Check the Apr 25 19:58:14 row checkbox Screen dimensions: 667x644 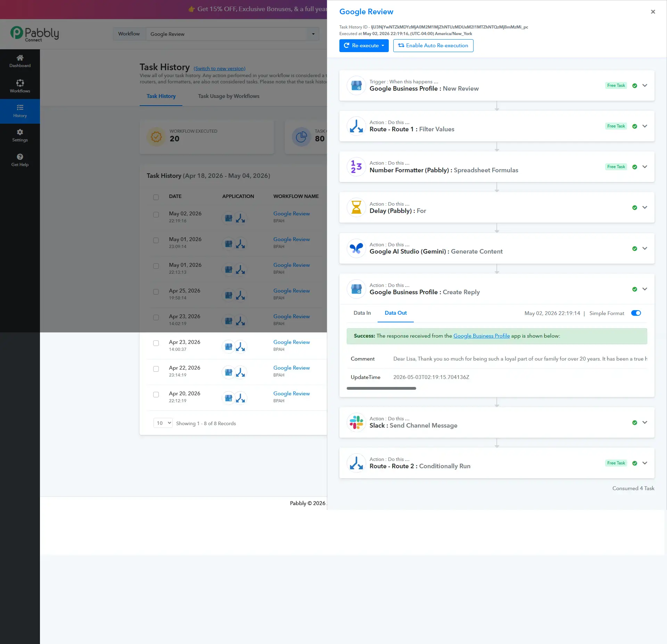pyautogui.click(x=156, y=292)
